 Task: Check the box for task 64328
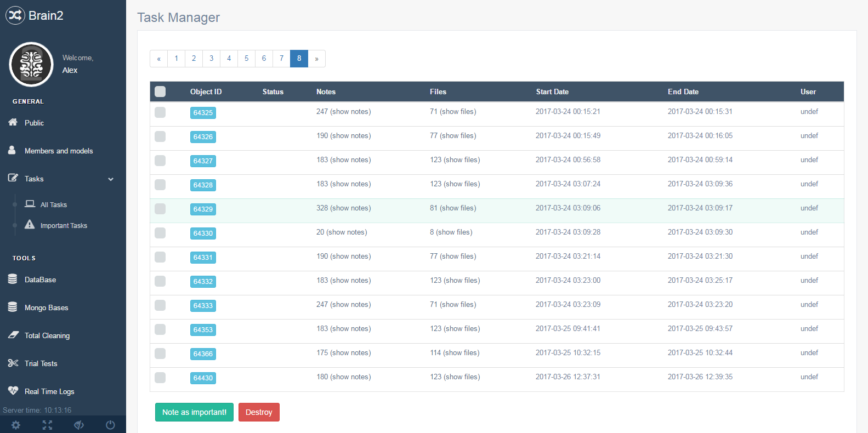[160, 185]
